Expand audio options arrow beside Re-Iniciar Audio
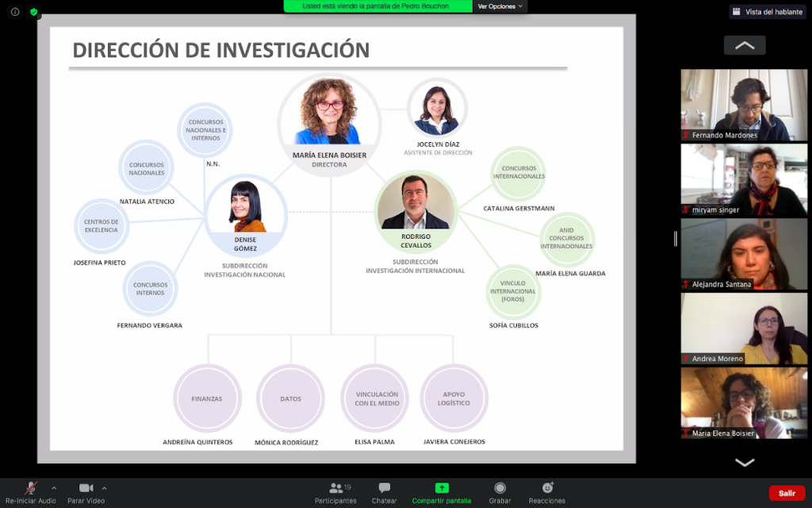Image resolution: width=812 pixels, height=508 pixels. (54, 487)
